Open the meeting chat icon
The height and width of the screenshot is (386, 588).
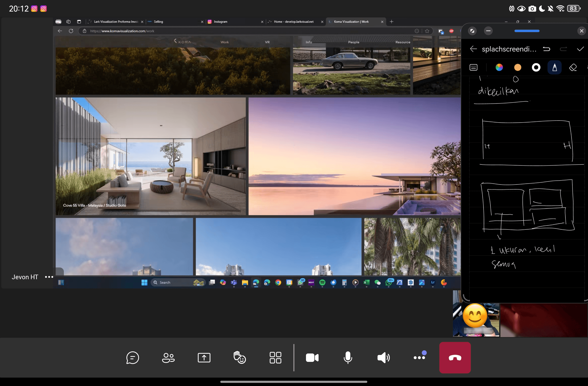133,357
